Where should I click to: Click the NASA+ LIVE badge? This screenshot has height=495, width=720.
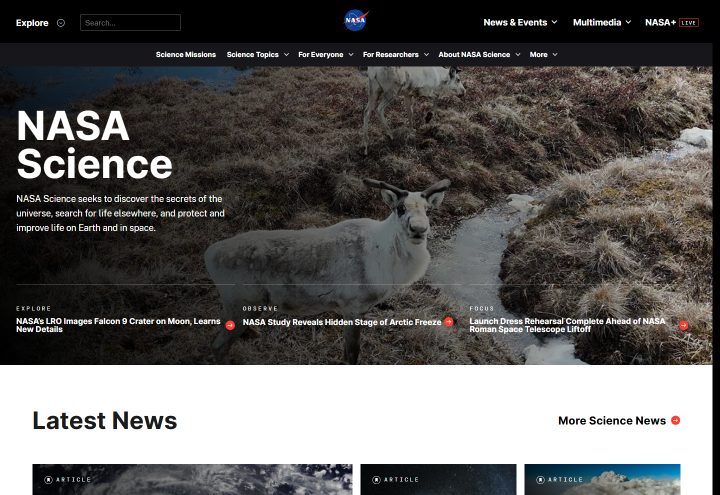[689, 22]
